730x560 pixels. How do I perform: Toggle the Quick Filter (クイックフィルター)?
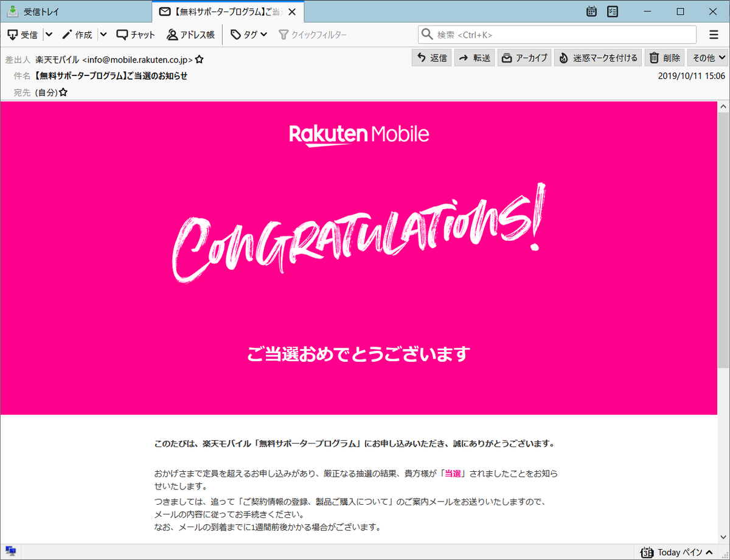click(x=313, y=35)
